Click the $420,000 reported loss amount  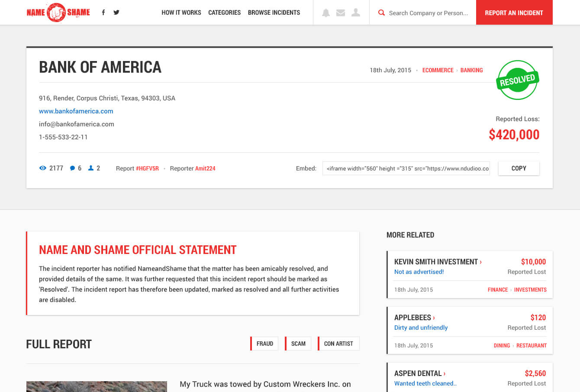point(514,135)
